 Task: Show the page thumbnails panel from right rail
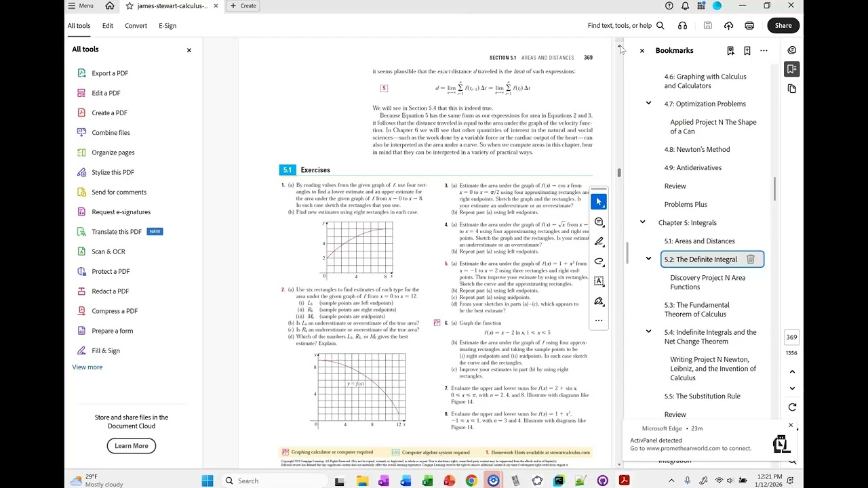791,89
